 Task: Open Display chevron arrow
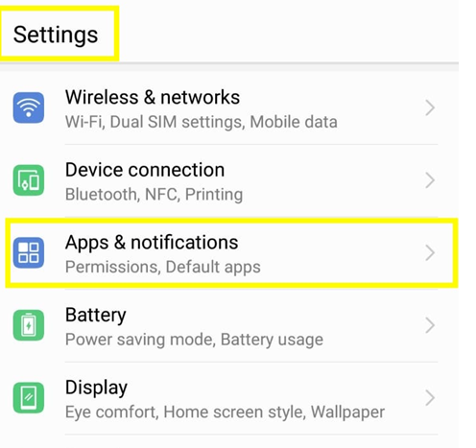430,398
